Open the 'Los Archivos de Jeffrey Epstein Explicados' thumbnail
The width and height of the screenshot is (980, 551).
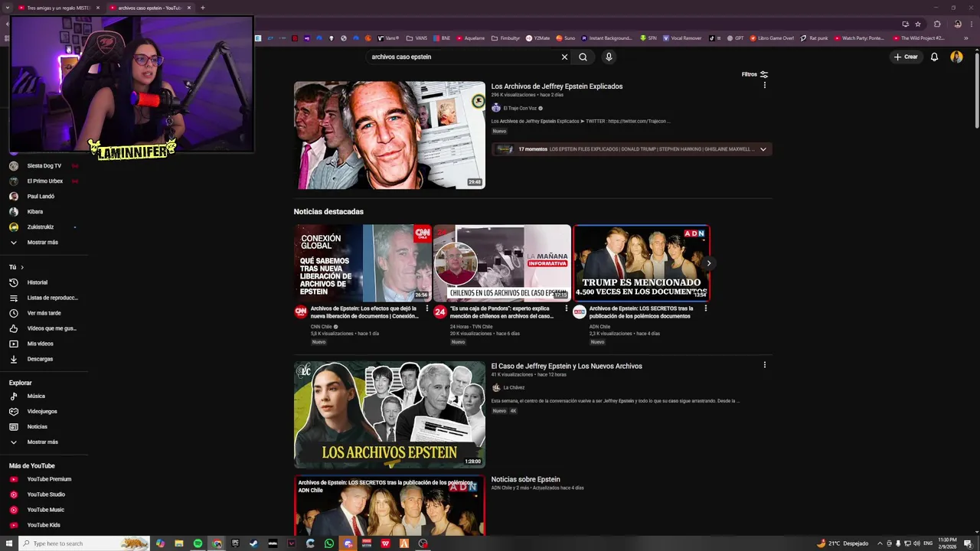click(389, 135)
